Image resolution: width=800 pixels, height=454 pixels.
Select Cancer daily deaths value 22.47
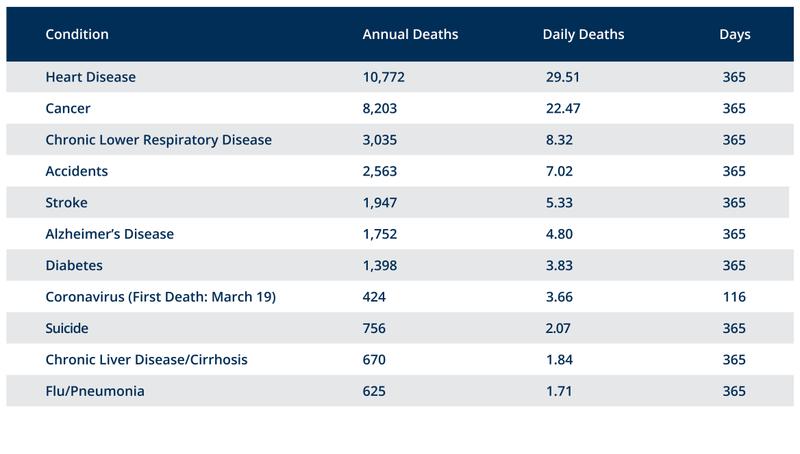560,108
